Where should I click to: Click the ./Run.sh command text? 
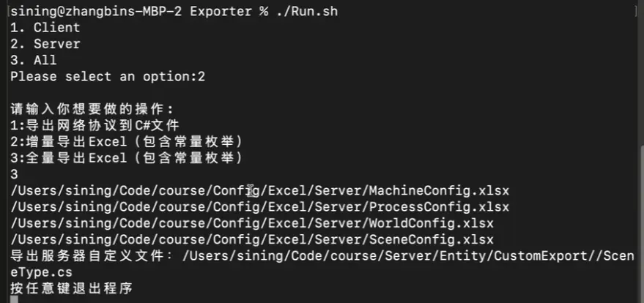coord(307,11)
